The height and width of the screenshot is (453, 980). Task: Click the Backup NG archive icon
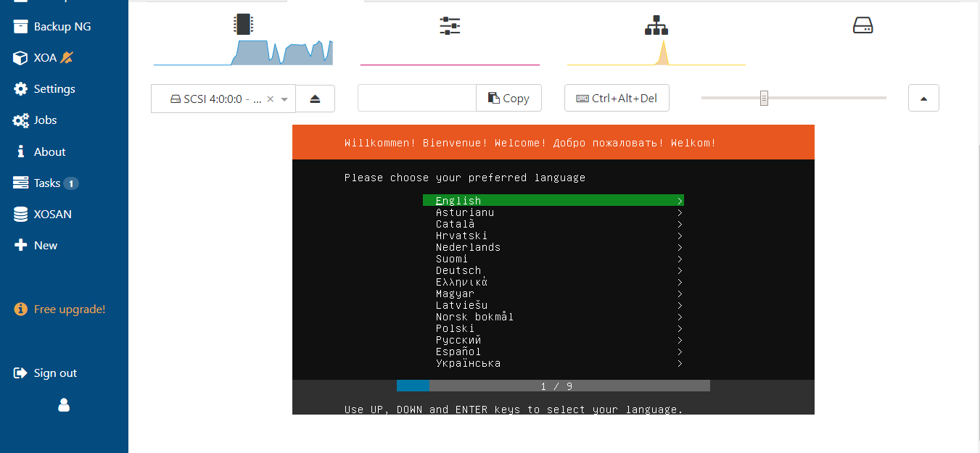[21, 26]
